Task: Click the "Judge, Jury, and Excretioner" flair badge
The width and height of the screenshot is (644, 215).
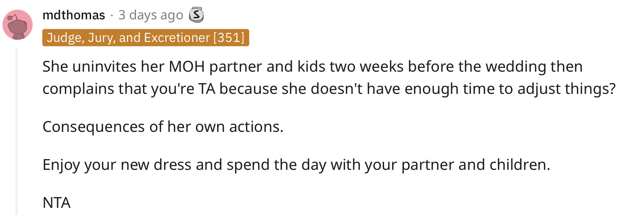Action: point(146,38)
